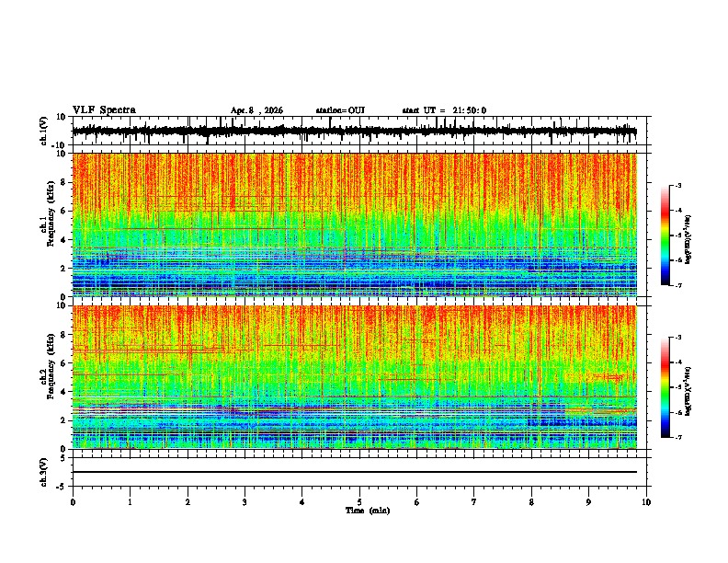The width and height of the screenshot is (728, 563).
Task: Click the "6" kHz tick on ch.2 frequency axis
Action: pyautogui.click(x=63, y=363)
